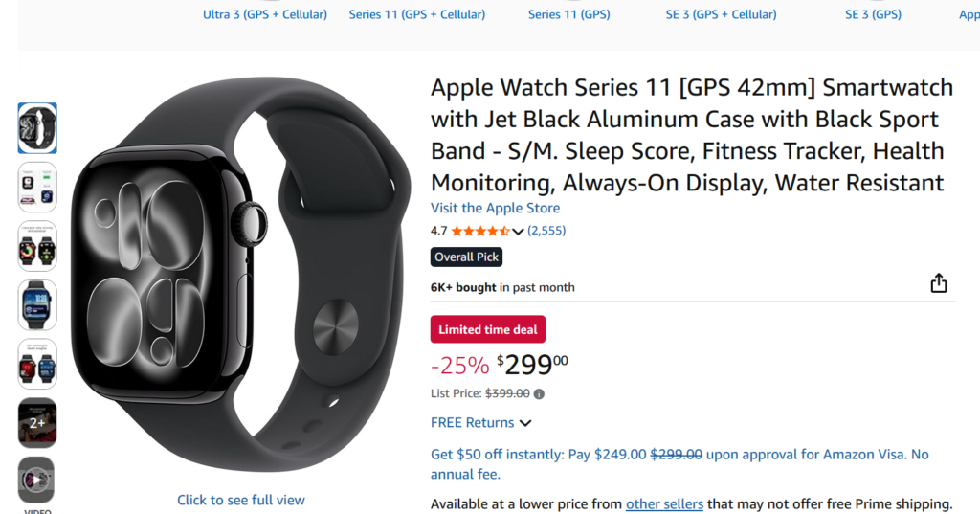Click the share icon
The image size is (980, 514).
939,283
